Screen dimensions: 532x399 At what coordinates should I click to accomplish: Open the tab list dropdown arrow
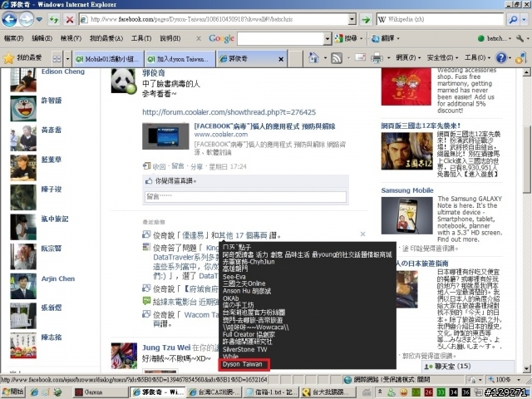(x=67, y=59)
